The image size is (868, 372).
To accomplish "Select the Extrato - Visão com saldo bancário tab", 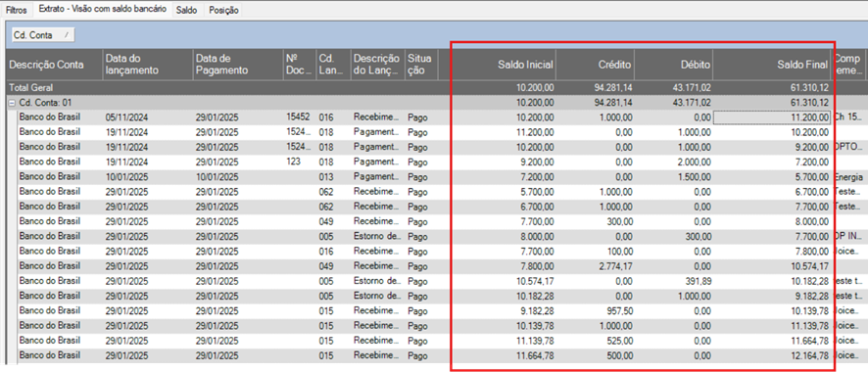I will [x=103, y=9].
